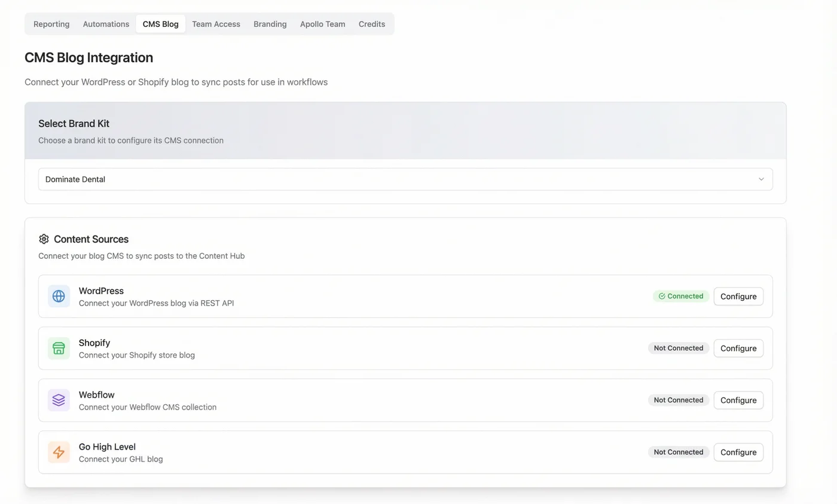
Task: Open the Credits tab
Action: coord(371,24)
